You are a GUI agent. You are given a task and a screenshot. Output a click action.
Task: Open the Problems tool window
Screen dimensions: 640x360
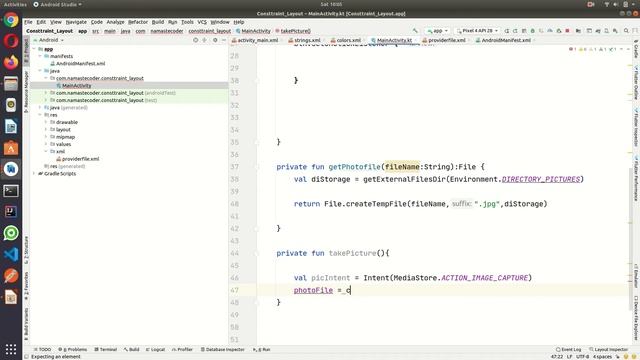click(73, 350)
